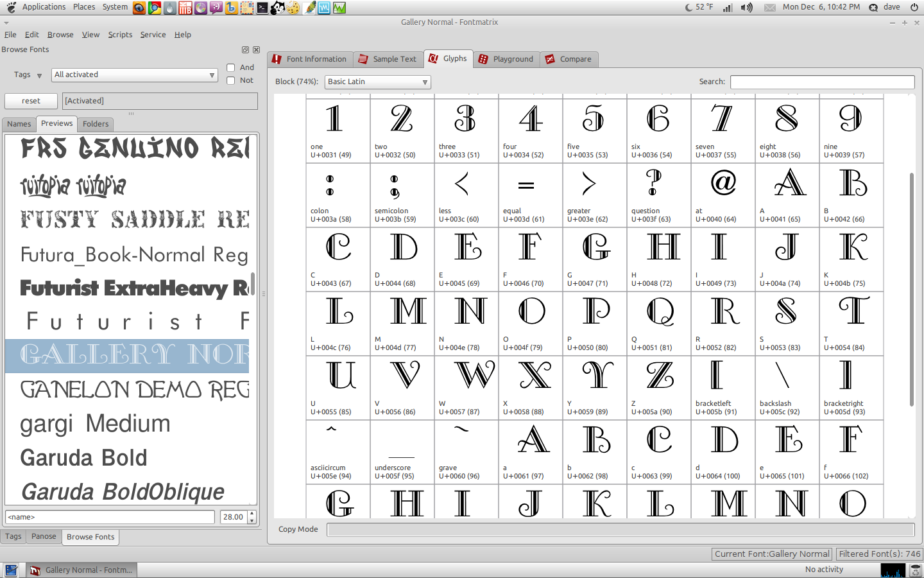Enable the Not filter checkbox
The image size is (924, 578).
click(x=231, y=80)
